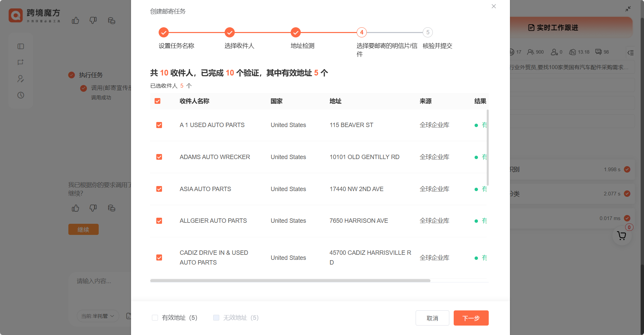Screen dimensions: 644x335
Task: Click the 下一步 button
Action: coord(471,318)
